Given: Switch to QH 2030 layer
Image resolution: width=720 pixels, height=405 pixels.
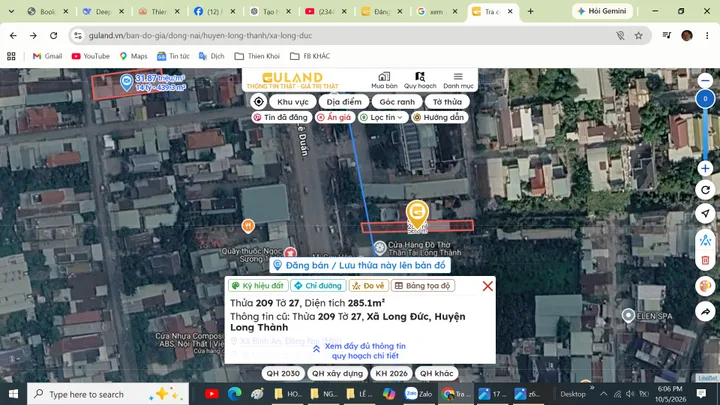Looking at the screenshot, I should (283, 373).
